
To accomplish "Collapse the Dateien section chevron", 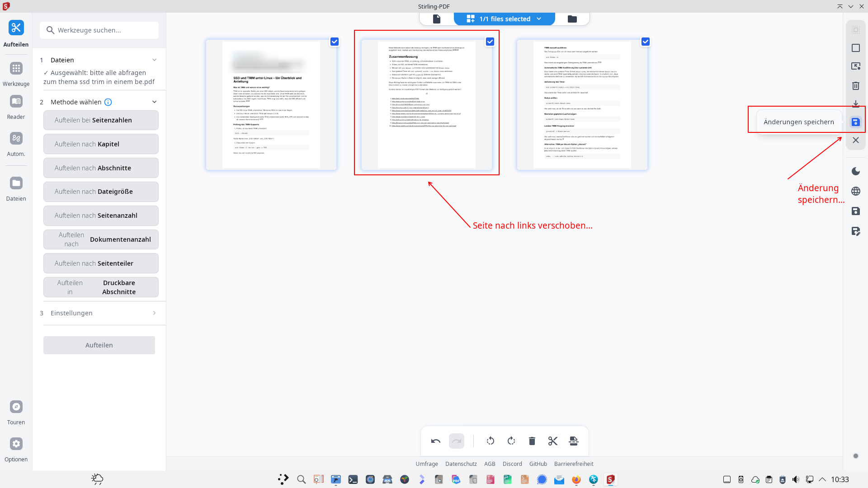I will click(154, 60).
